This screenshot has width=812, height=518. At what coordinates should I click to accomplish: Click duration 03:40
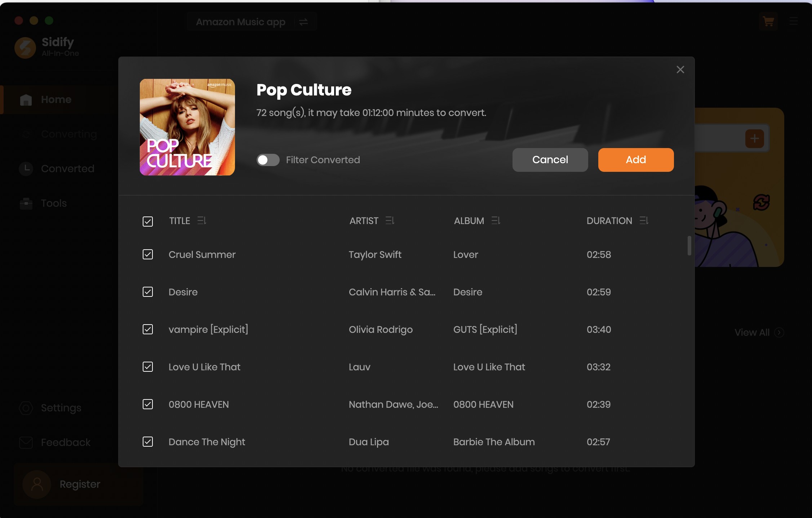click(599, 330)
